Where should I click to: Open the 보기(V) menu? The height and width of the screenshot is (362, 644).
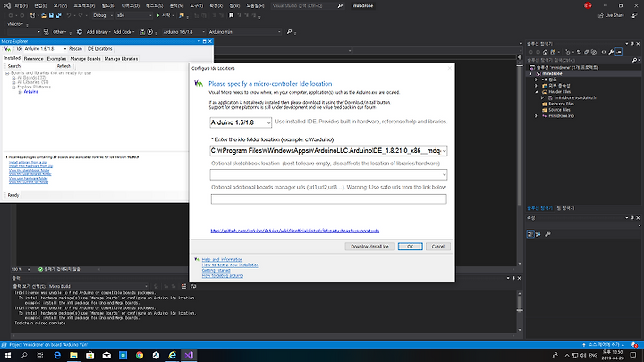click(x=60, y=5)
